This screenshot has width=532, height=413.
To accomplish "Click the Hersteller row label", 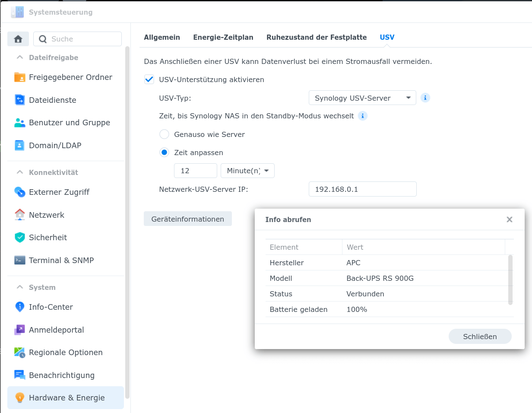I will click(287, 263).
